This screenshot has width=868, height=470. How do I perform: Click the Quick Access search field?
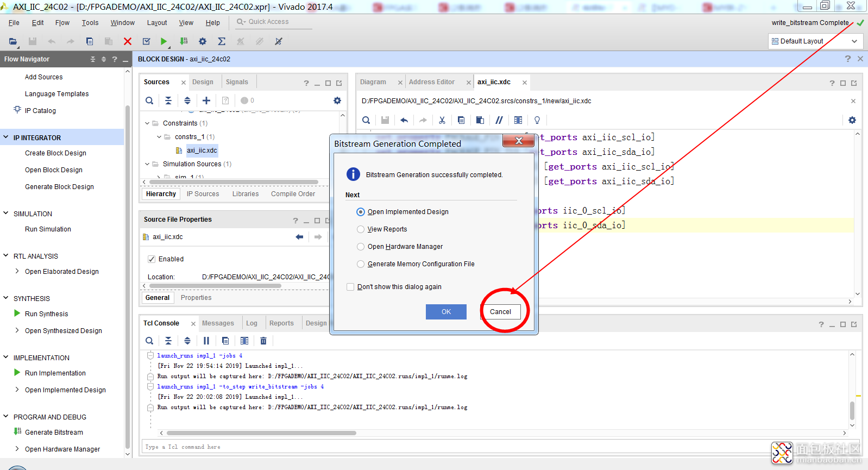click(274, 22)
